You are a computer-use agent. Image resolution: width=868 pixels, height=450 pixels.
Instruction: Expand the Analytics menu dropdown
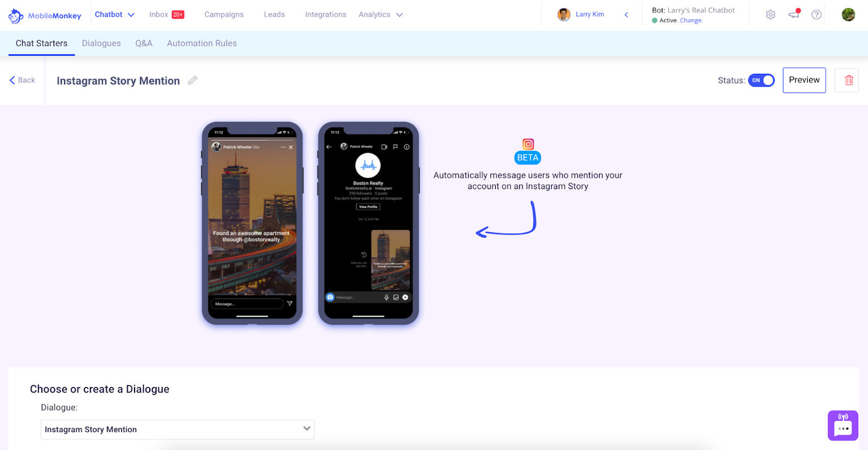click(400, 15)
